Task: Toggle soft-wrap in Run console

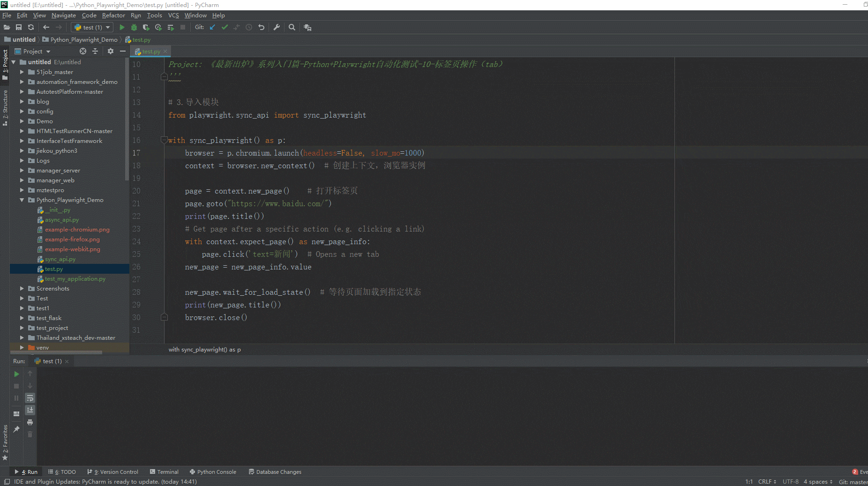Action: click(30, 398)
